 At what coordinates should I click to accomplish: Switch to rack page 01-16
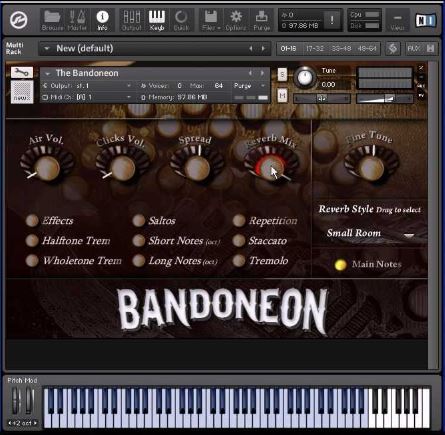pos(288,49)
